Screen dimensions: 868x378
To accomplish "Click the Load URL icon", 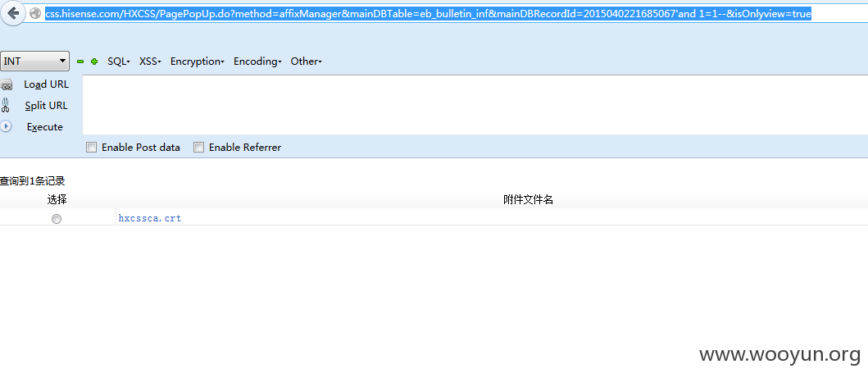I will coord(6,85).
